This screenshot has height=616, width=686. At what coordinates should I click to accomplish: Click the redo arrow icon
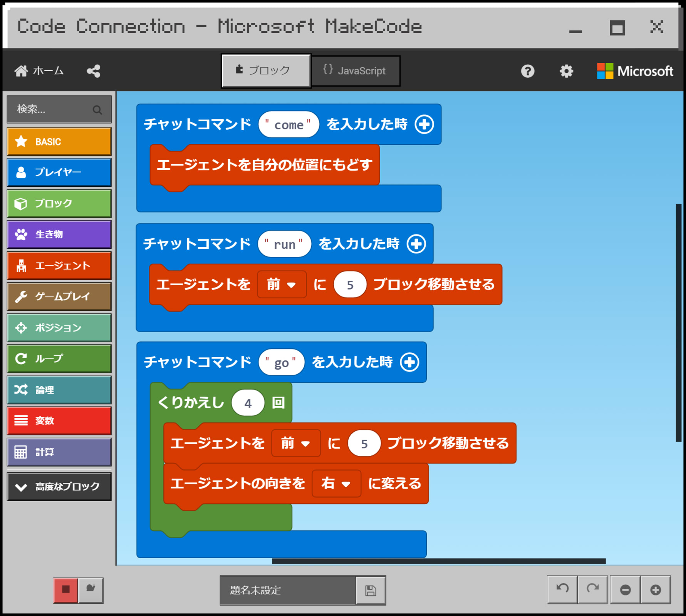coord(593,589)
